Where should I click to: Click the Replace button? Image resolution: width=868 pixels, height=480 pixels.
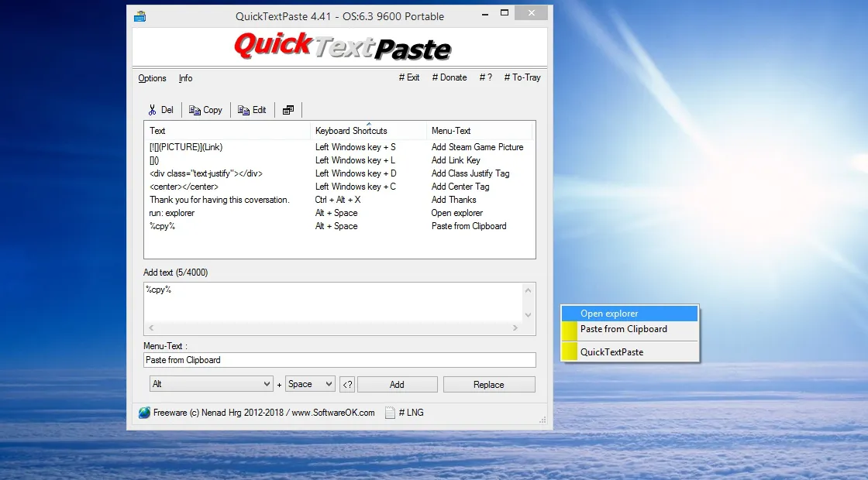click(x=489, y=384)
